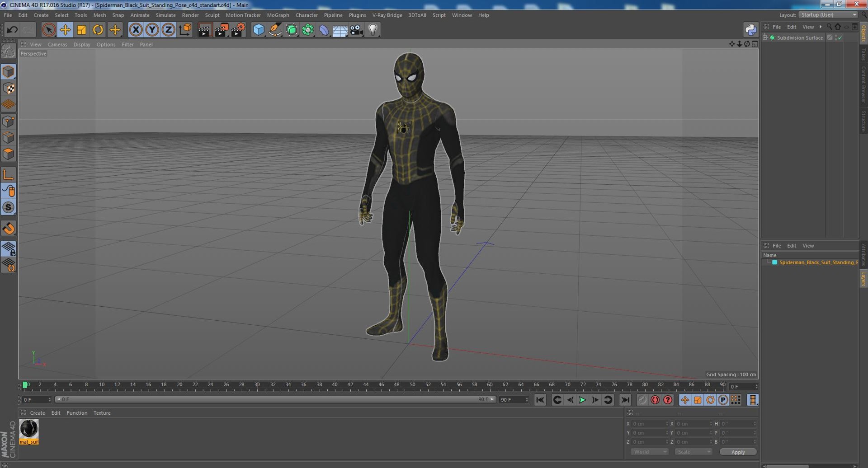
Task: Toggle Autokeying button
Action: coord(655,400)
